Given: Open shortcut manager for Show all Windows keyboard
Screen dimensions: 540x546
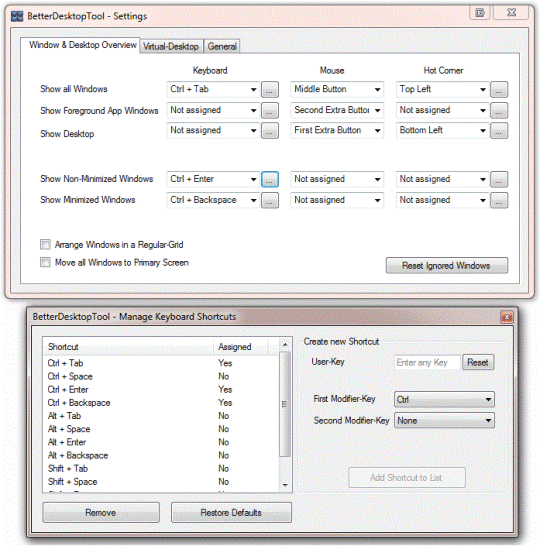Looking at the screenshot, I should pos(270,89).
